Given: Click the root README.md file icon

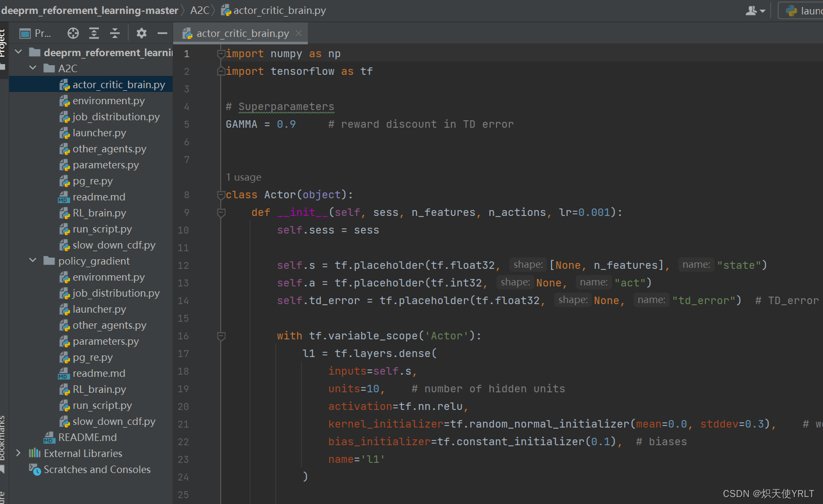Looking at the screenshot, I should point(49,437).
